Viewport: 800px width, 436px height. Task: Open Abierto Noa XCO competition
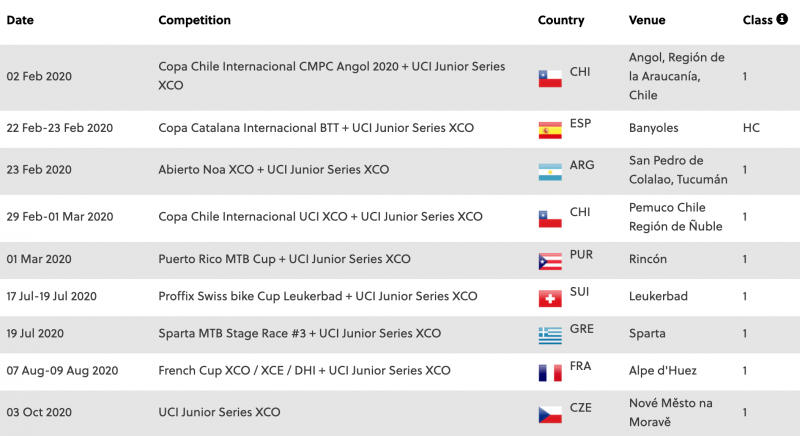[x=273, y=170]
